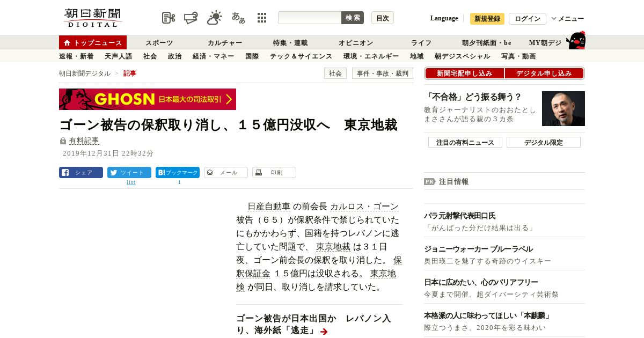This screenshot has width=644, height=338.
Task: Click the Twitter bird icon on ツイート
Action: [114, 173]
